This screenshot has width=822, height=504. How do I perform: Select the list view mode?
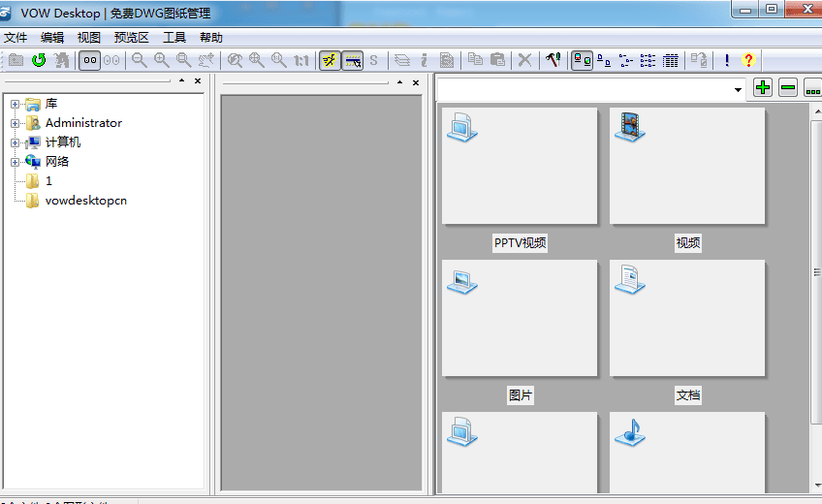point(648,60)
